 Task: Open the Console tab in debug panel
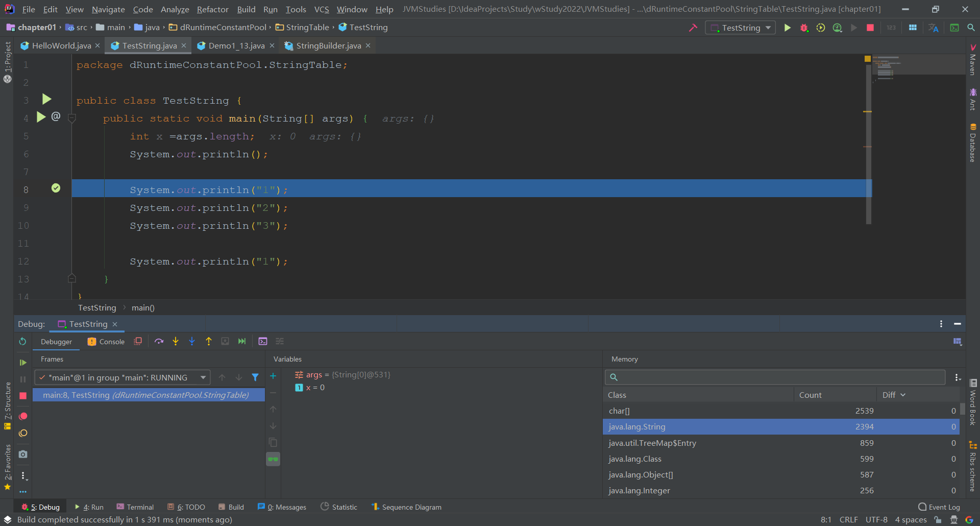106,342
